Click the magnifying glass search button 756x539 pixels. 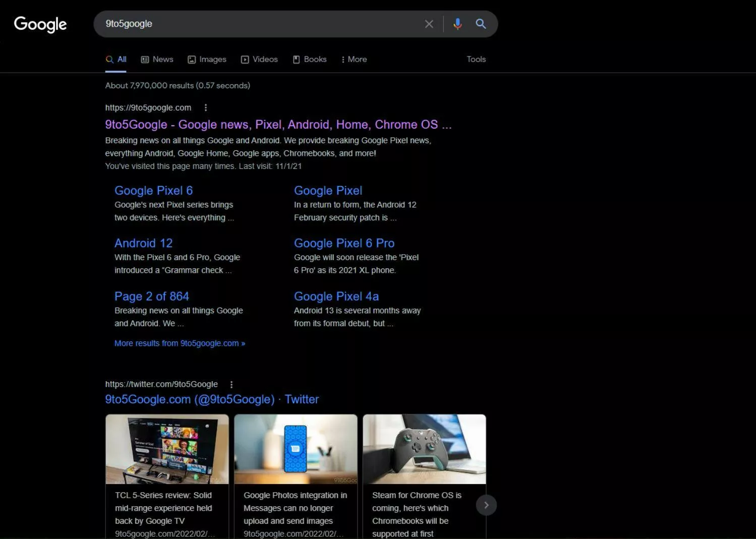(481, 24)
